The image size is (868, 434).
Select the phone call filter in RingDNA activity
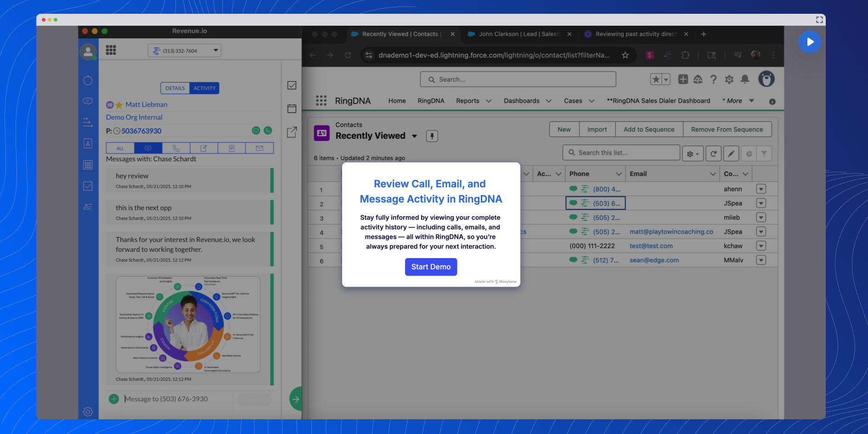coord(176,148)
